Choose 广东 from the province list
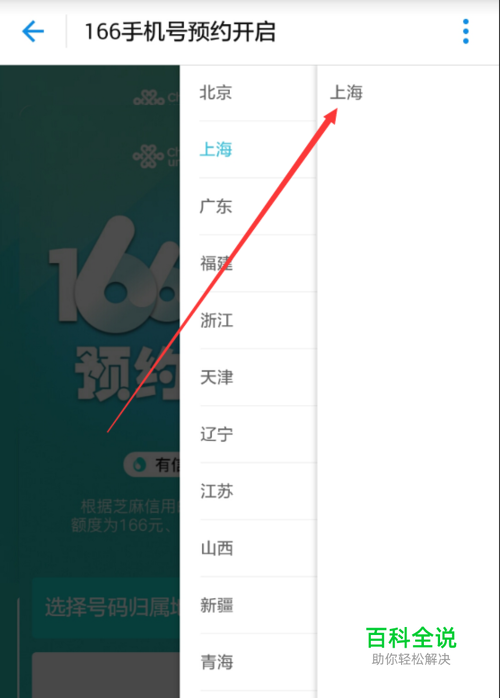The height and width of the screenshot is (698, 500). pyautogui.click(x=248, y=206)
